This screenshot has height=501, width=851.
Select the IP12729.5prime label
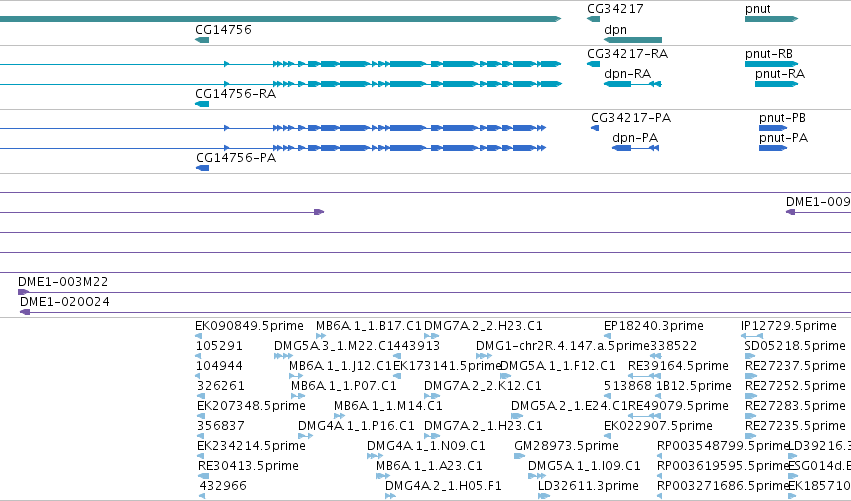(x=789, y=326)
